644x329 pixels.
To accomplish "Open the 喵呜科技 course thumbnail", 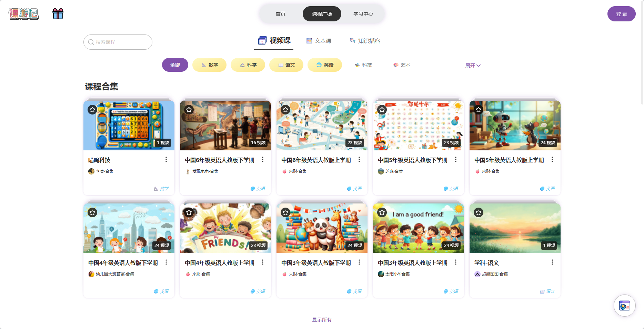I will pos(129,126).
